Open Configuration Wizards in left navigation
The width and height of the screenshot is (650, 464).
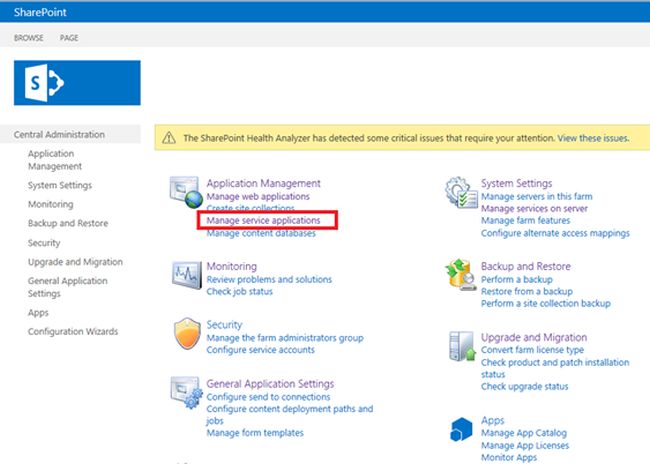(x=73, y=331)
